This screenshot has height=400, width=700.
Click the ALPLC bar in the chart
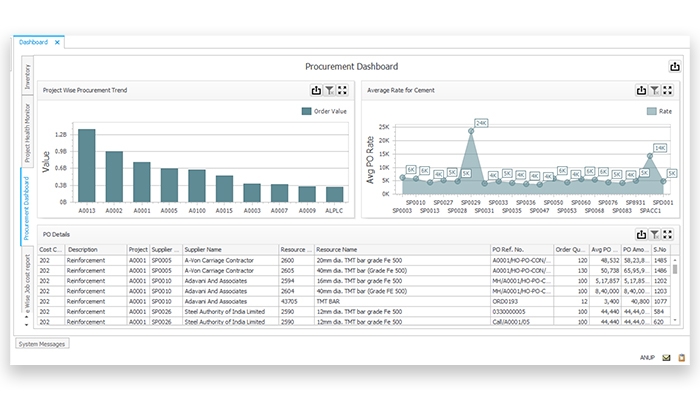point(334,195)
